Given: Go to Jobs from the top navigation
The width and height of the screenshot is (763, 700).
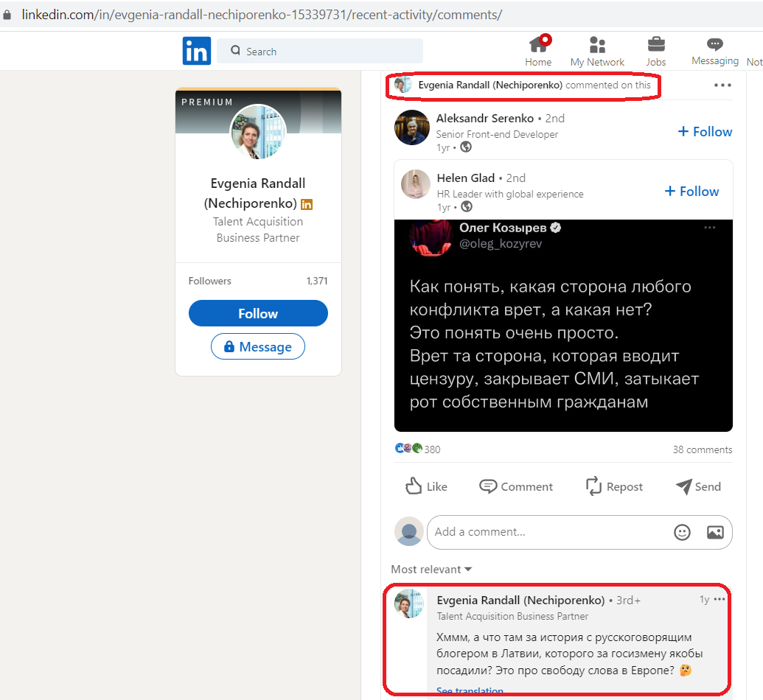Looking at the screenshot, I should (656, 51).
